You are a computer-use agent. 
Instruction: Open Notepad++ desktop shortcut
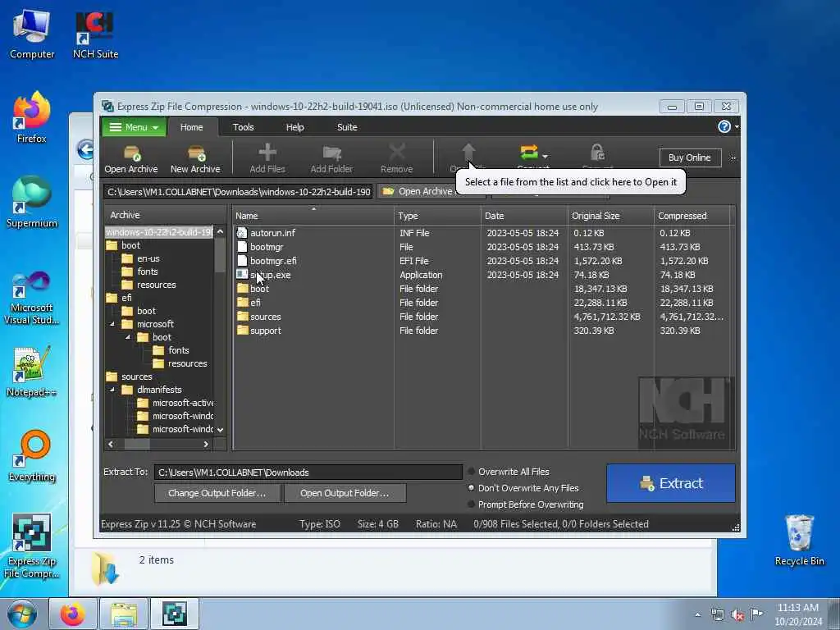pos(32,372)
